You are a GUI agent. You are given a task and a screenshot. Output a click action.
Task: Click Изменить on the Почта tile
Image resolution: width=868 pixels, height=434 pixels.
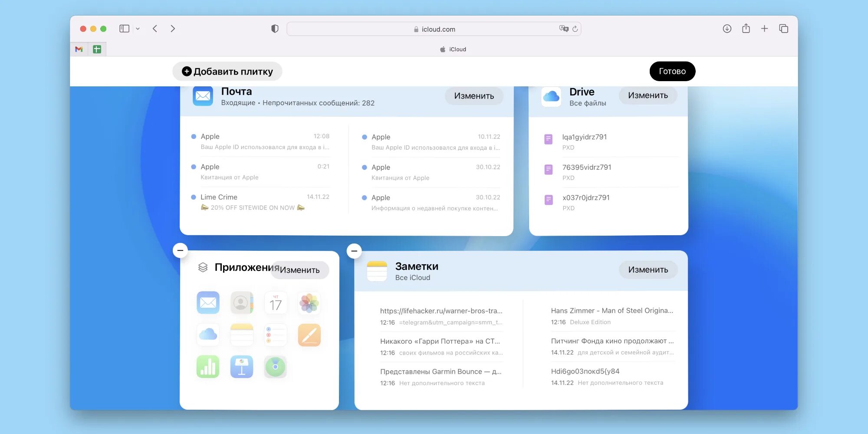click(474, 96)
